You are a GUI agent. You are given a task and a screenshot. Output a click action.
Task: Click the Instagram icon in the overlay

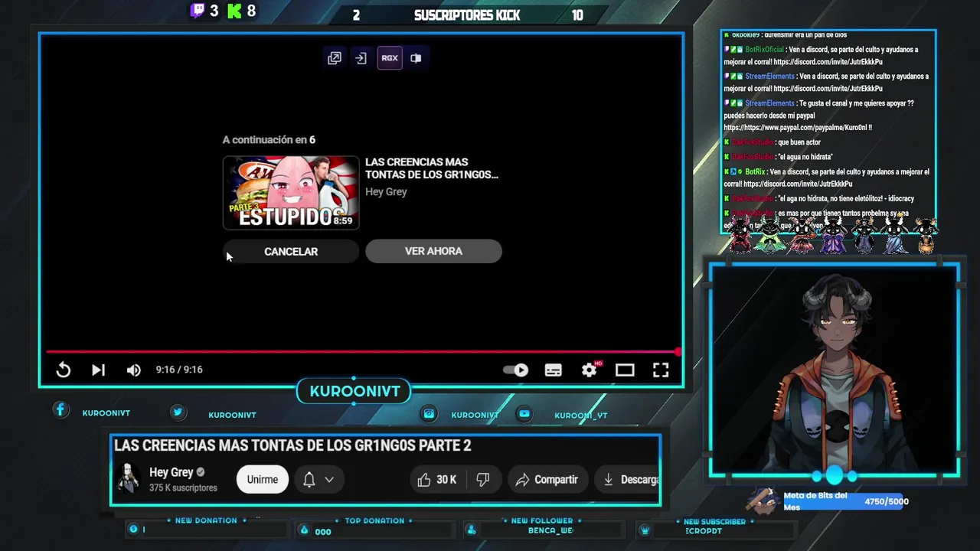click(429, 413)
